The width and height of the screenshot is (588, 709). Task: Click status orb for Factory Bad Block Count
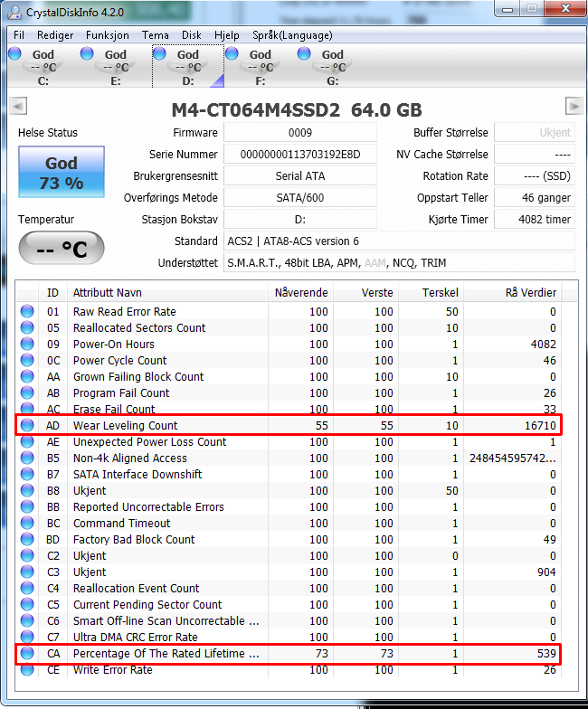(27, 539)
